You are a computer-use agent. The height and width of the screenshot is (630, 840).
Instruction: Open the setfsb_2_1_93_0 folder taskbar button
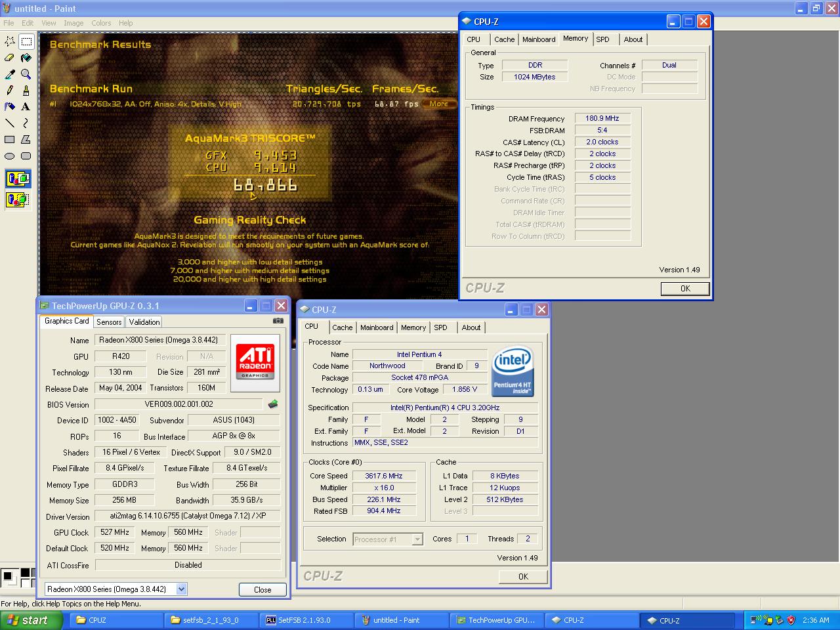coord(211,620)
